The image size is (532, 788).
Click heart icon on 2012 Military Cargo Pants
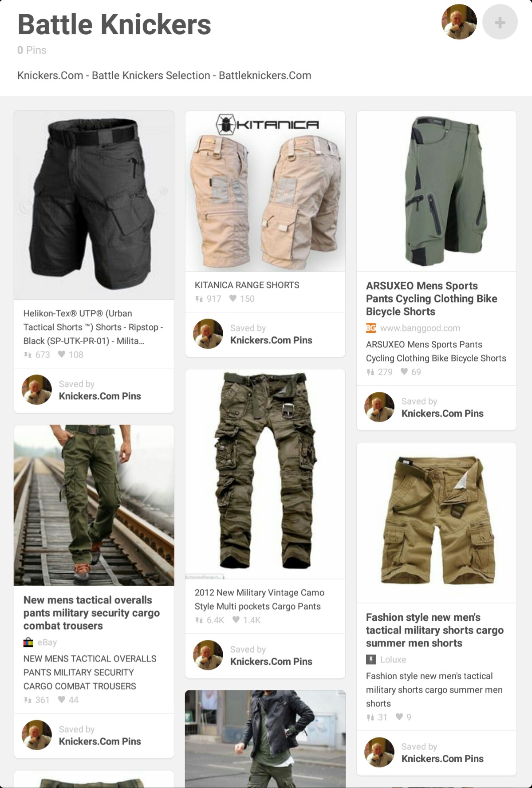[x=236, y=620]
